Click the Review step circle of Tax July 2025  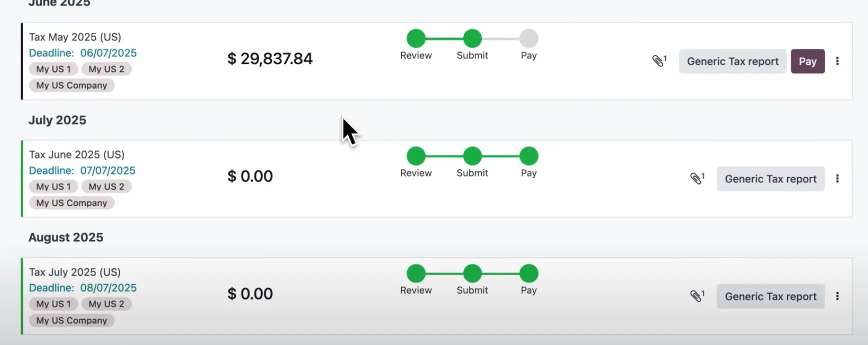tap(416, 273)
